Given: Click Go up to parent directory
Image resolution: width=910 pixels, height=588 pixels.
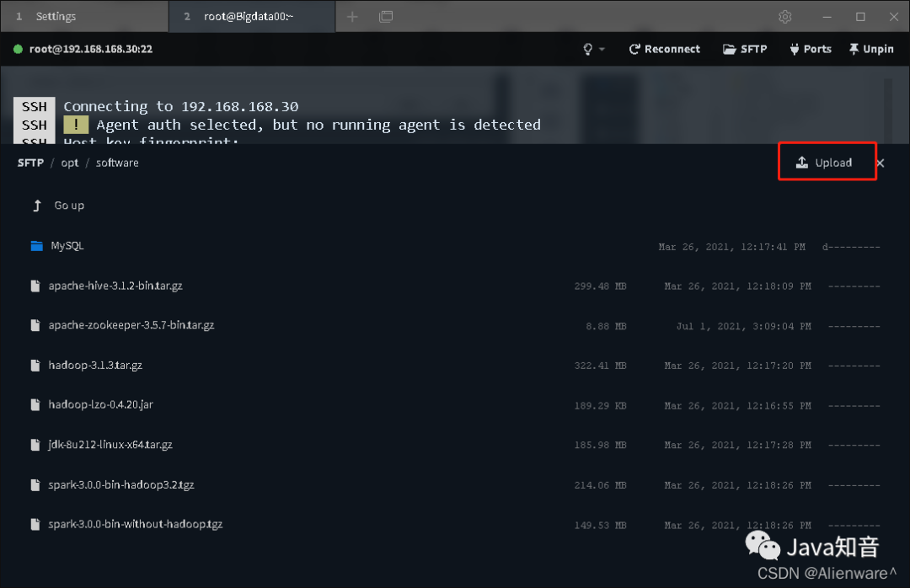Looking at the screenshot, I should (57, 206).
